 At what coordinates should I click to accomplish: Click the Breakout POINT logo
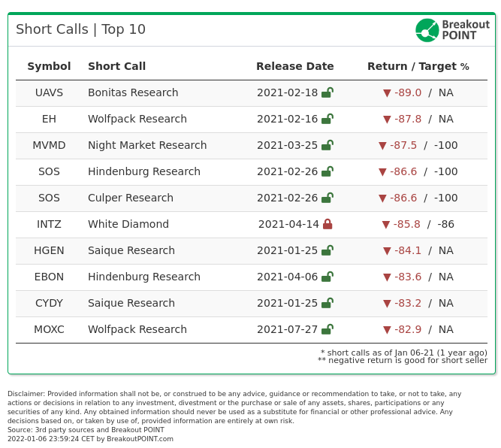click(452, 30)
